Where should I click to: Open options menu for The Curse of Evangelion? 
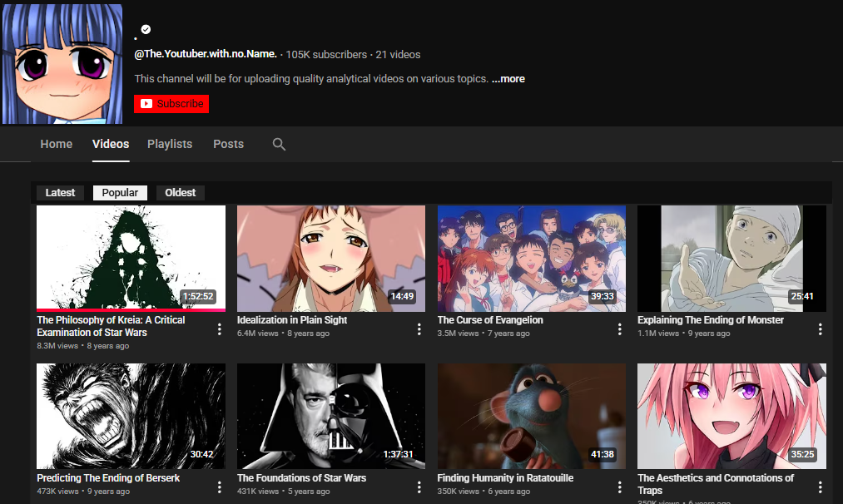tap(619, 329)
